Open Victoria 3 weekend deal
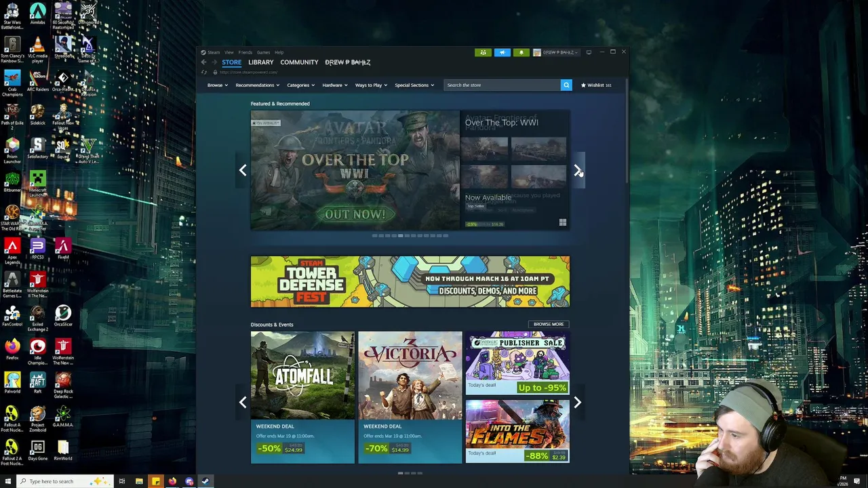This screenshot has width=868, height=488. point(410,397)
